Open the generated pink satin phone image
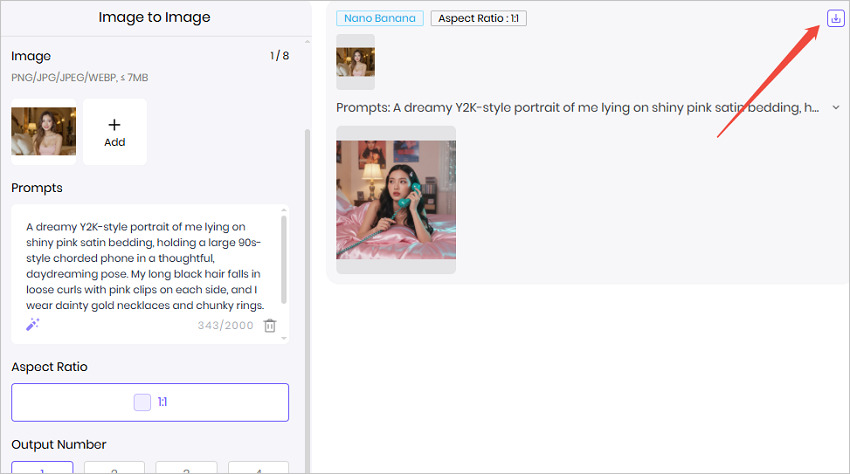Screen dimensions: 850x474 pos(396,200)
